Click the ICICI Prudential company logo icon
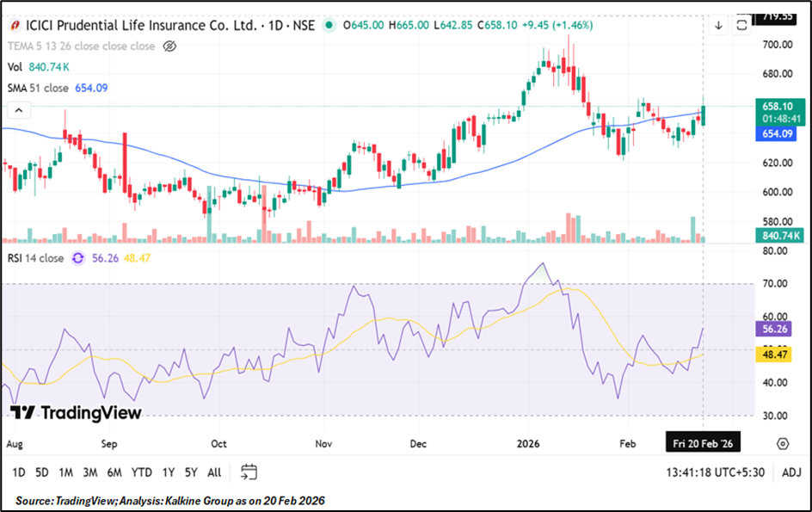 click(x=15, y=26)
